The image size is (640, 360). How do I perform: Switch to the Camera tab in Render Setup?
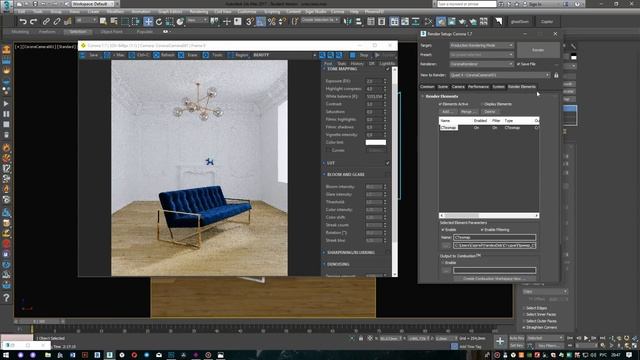click(x=458, y=87)
